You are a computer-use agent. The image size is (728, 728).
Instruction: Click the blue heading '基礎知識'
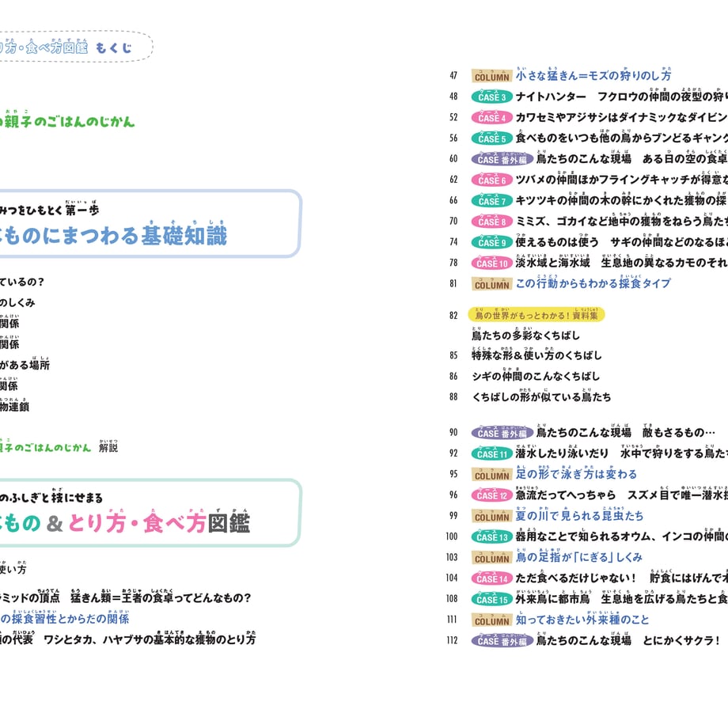coord(184,235)
